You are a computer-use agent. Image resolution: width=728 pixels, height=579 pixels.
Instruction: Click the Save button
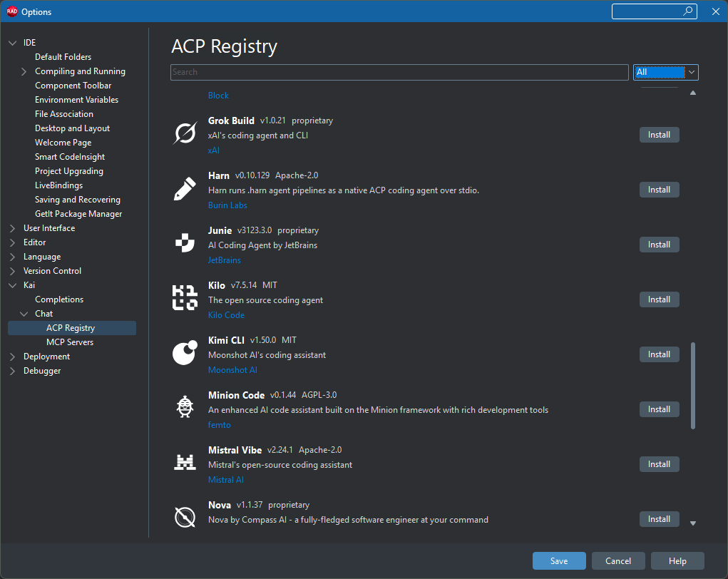point(559,561)
